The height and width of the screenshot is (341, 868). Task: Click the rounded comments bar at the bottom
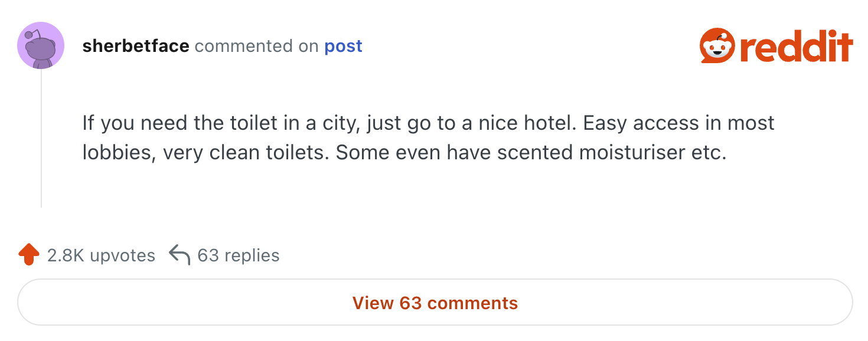434,301
